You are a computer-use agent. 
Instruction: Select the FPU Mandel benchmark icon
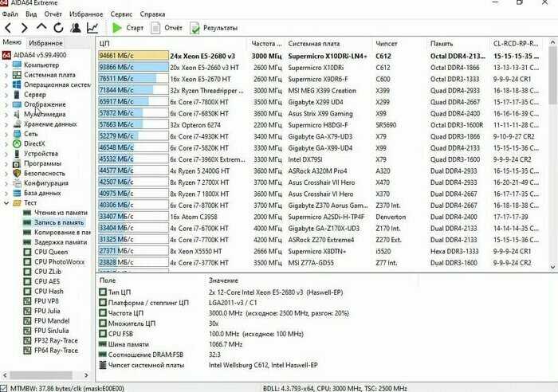click(27, 321)
